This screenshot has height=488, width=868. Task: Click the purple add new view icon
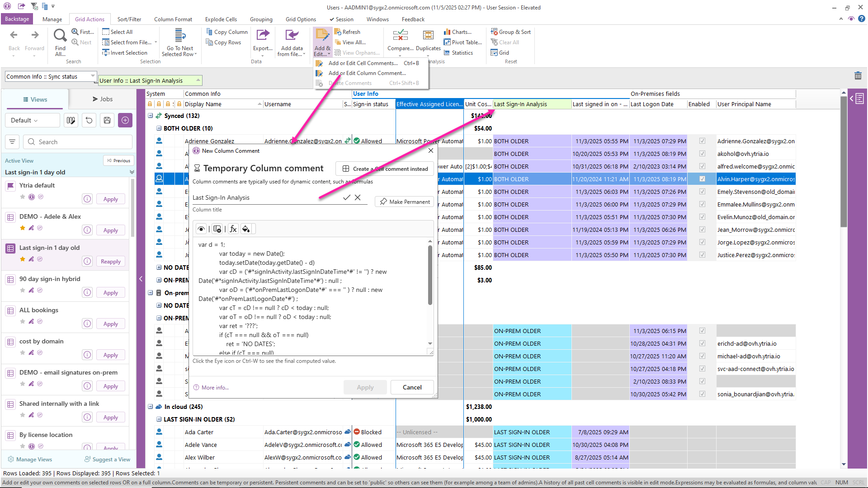[x=125, y=120]
